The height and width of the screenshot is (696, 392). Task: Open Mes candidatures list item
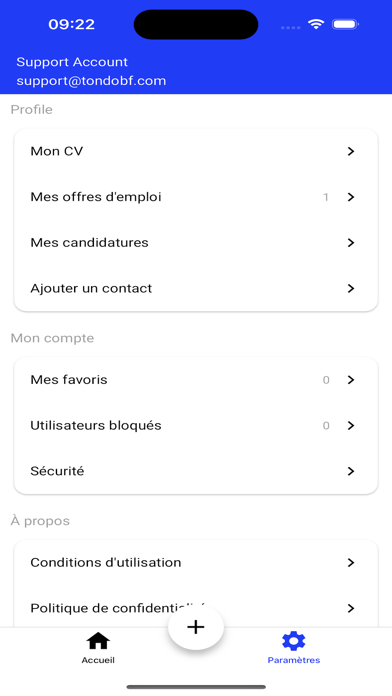(196, 243)
